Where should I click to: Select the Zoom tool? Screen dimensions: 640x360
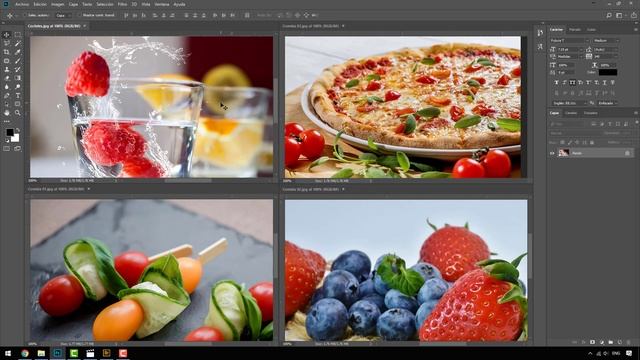(x=18, y=113)
